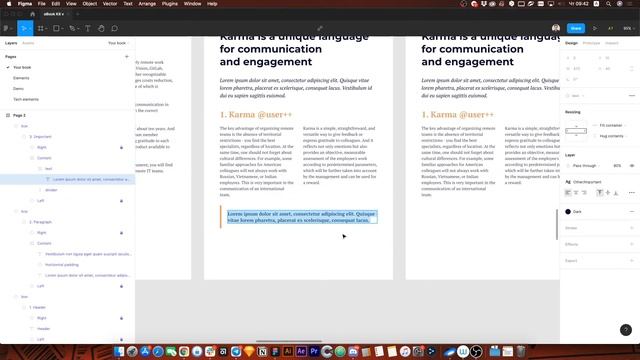Viewport: 640px width, 360px height.
Task: Open the shape tools dropdown arrow
Action: coord(62,29)
